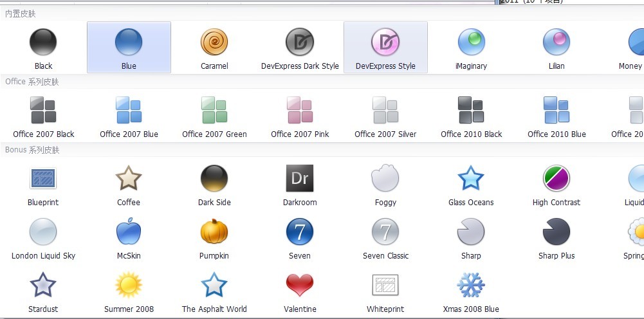Apply the Seven Classic skin
The image size is (644, 319).
click(x=385, y=232)
